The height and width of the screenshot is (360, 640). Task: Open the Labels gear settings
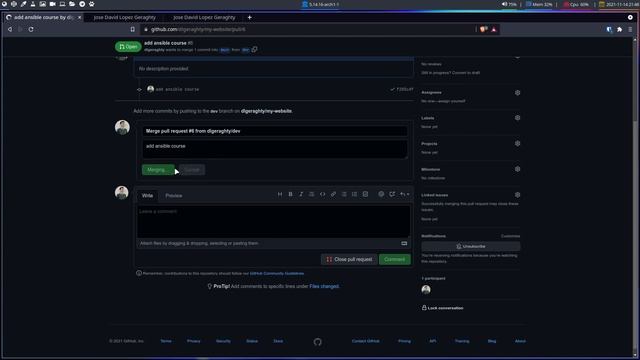click(x=517, y=118)
